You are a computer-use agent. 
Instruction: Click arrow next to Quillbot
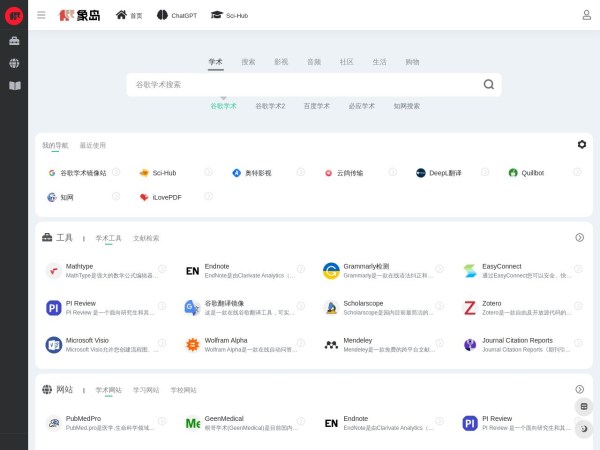click(577, 172)
